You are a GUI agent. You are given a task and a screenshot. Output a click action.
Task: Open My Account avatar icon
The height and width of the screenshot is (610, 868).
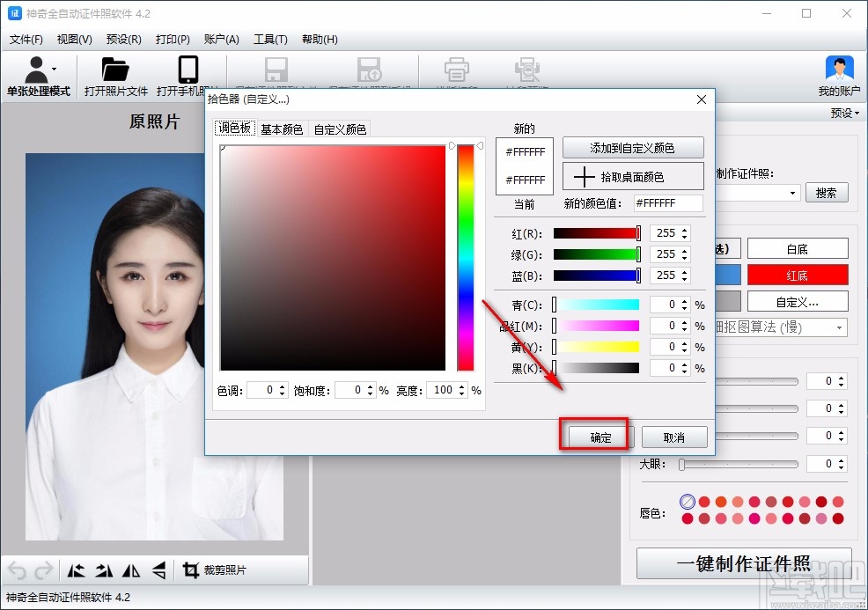point(839,70)
